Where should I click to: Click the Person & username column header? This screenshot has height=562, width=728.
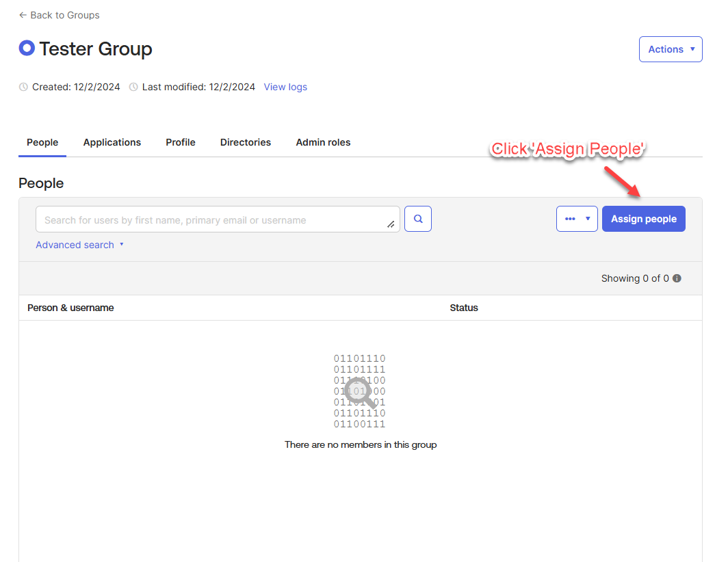click(x=70, y=308)
